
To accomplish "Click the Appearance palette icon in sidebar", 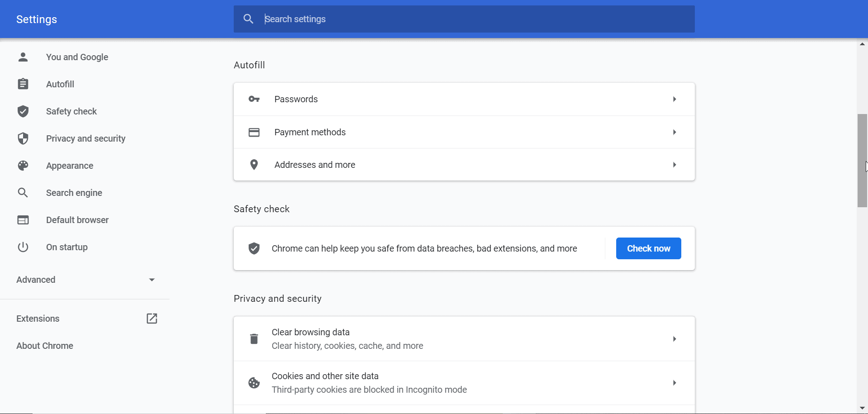I will click(23, 166).
